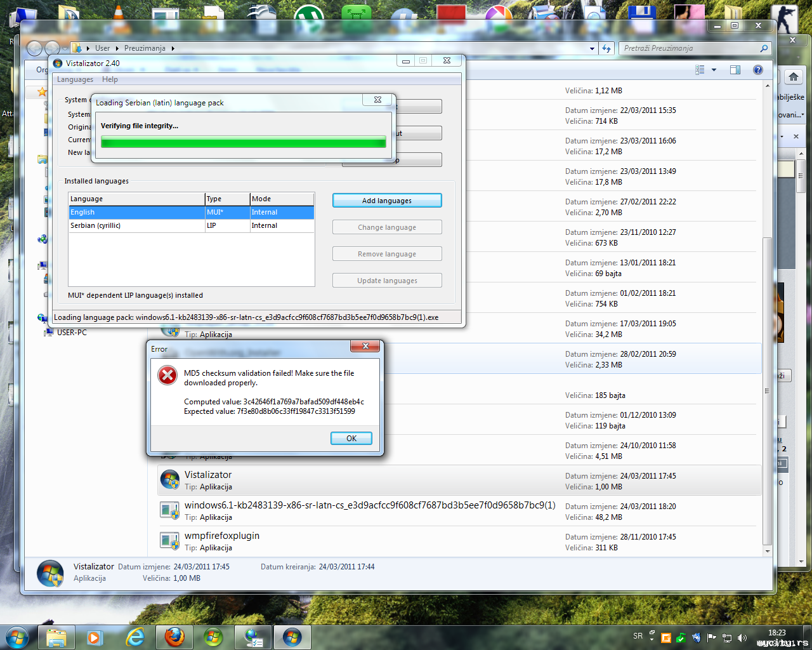Click the Action Center flag tray icon

point(711,637)
